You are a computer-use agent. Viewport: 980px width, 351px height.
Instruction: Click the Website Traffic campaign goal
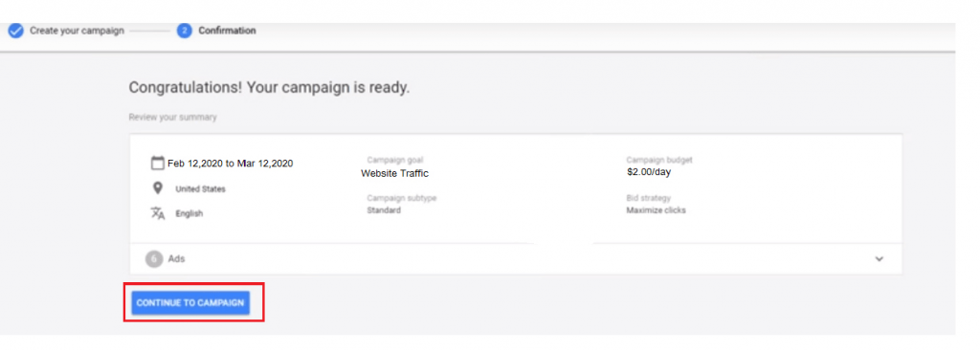(x=395, y=174)
